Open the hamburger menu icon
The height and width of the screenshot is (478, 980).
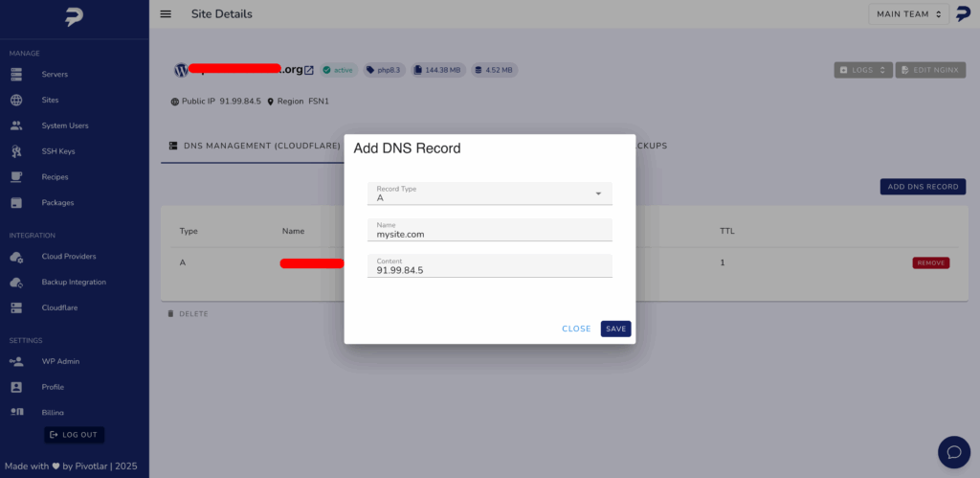point(166,13)
